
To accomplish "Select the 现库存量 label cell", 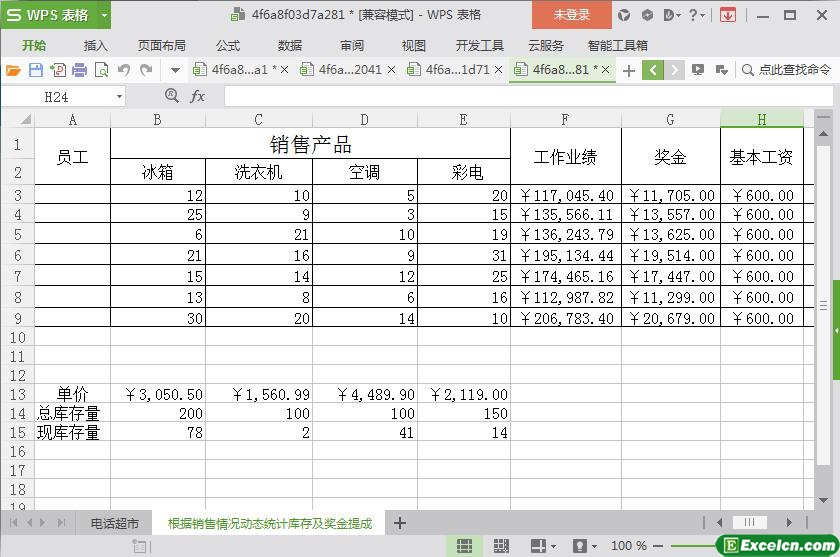I will pos(72,432).
